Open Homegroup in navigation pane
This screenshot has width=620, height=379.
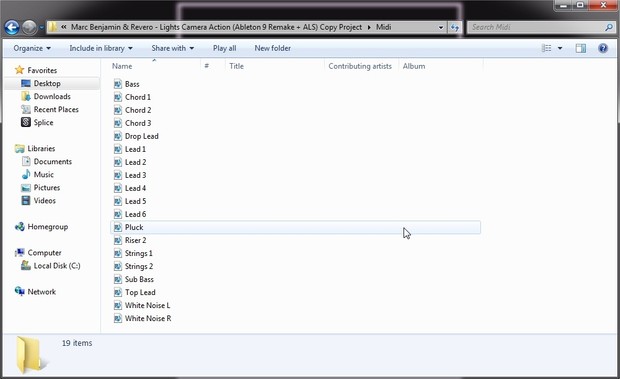(47, 227)
